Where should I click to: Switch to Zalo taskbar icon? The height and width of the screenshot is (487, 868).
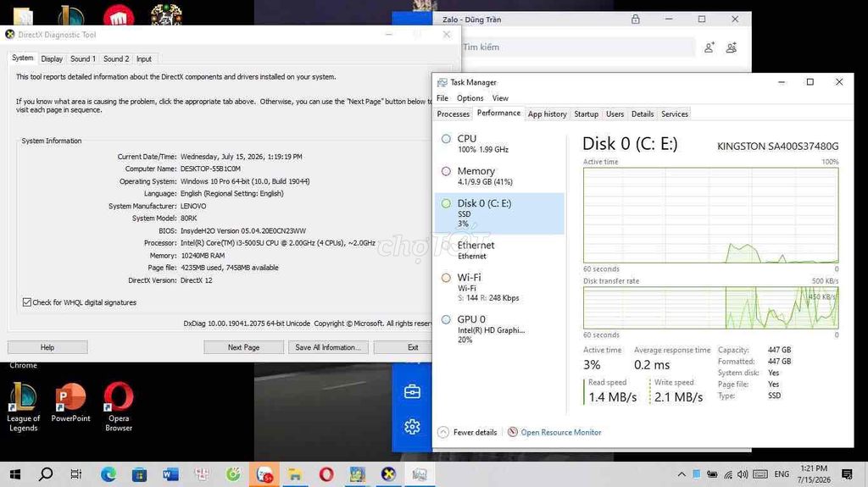(x=264, y=474)
